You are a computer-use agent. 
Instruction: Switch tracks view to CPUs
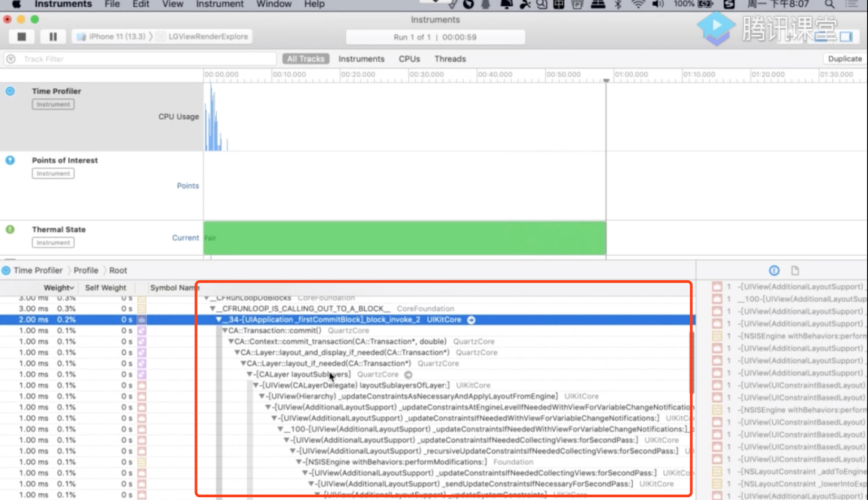(409, 59)
